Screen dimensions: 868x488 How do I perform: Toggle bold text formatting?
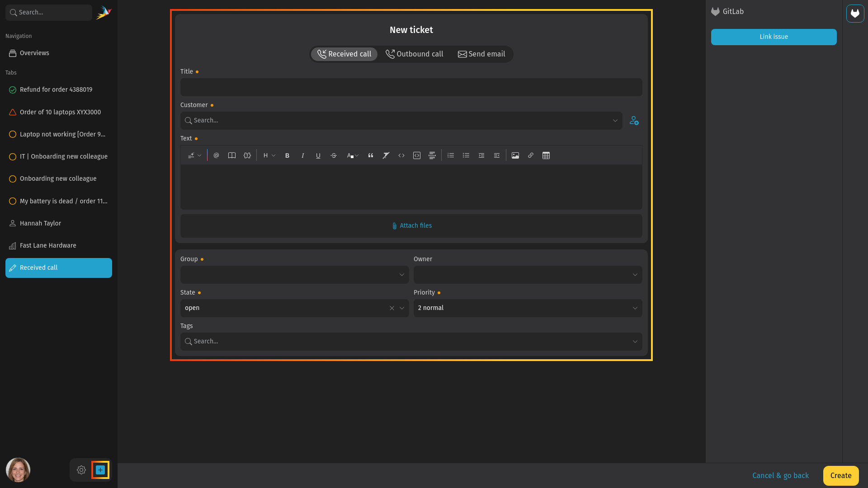[287, 155]
